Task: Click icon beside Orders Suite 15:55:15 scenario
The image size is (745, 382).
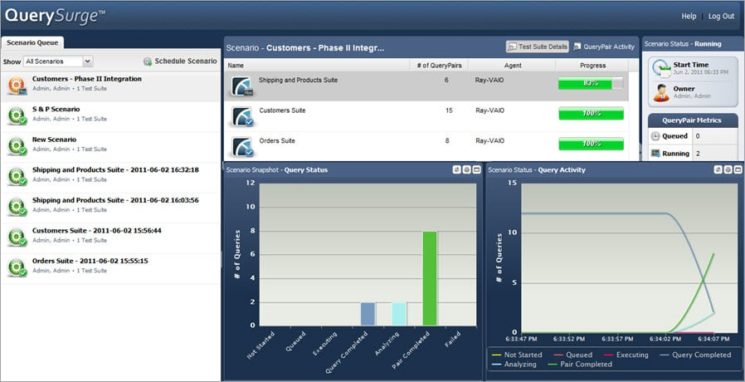Action: (17, 268)
